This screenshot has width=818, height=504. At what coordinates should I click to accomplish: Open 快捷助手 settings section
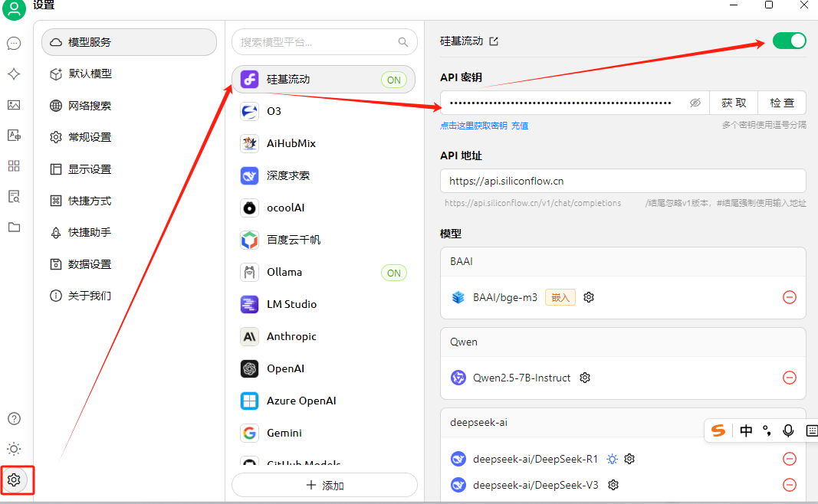click(129, 232)
